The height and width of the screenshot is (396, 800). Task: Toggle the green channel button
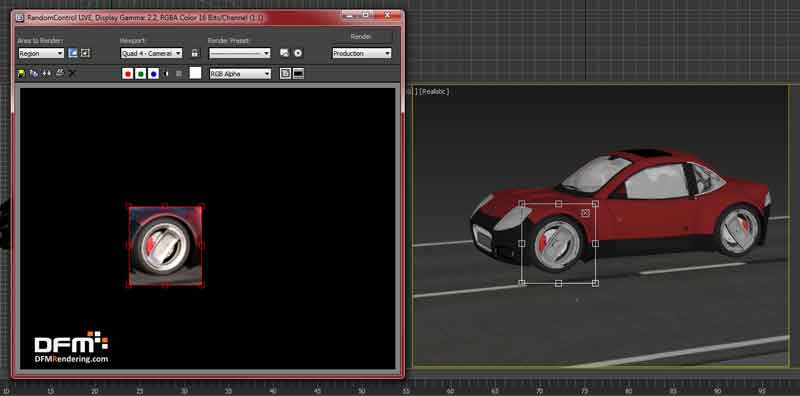click(x=140, y=74)
